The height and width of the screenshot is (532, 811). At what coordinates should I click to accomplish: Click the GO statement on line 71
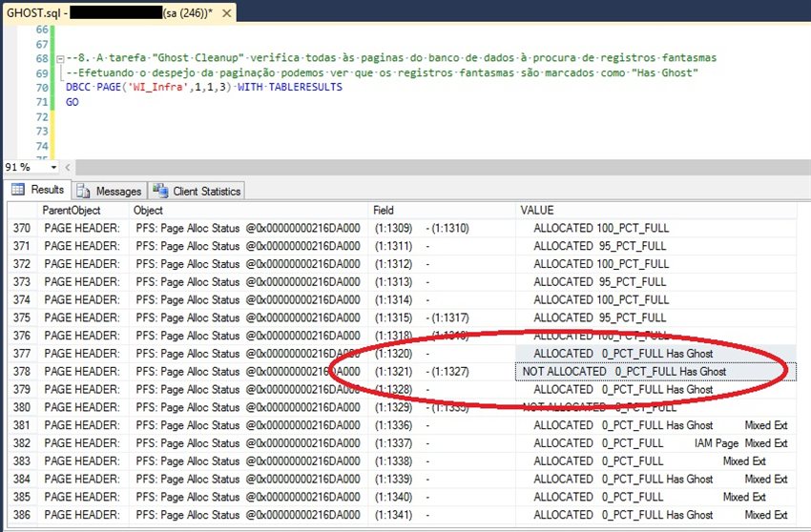pyautogui.click(x=73, y=102)
